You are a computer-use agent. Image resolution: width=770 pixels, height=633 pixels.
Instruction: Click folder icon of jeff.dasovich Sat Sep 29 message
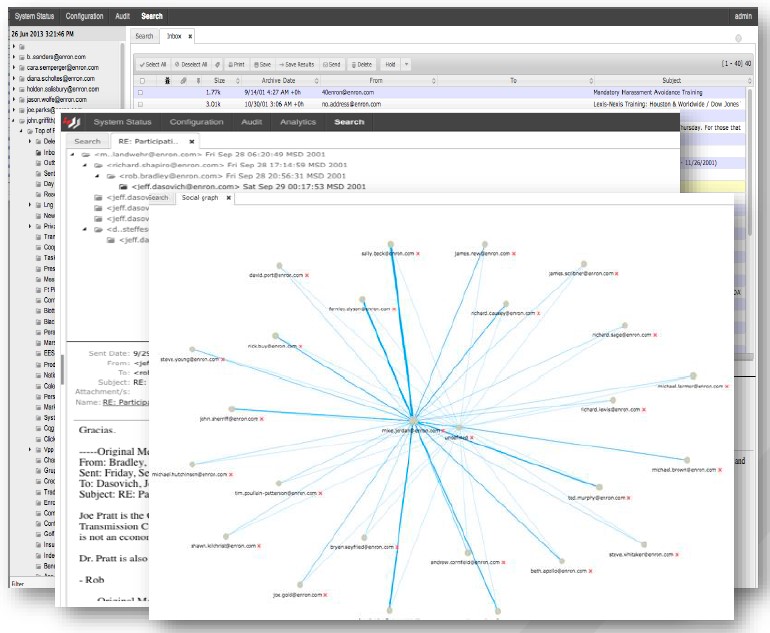pyautogui.click(x=123, y=187)
